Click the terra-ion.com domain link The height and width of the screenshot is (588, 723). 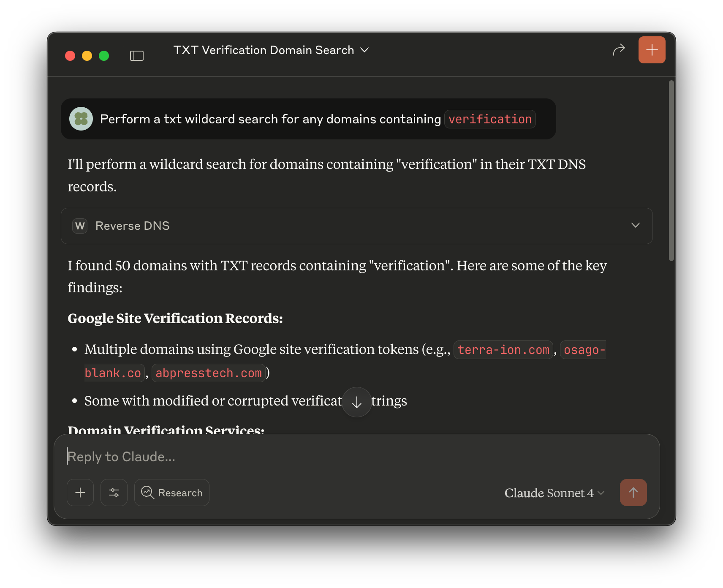click(503, 349)
